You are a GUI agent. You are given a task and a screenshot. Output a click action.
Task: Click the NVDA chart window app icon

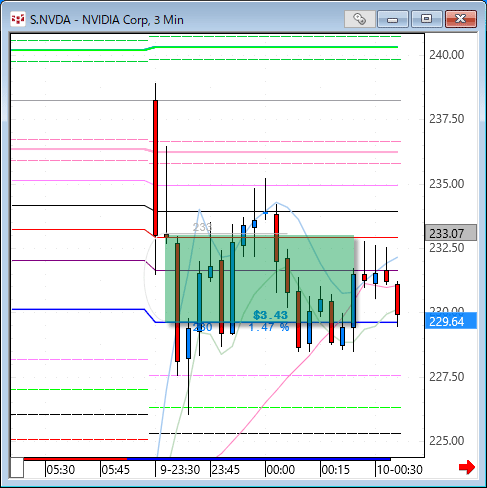click(x=18, y=19)
